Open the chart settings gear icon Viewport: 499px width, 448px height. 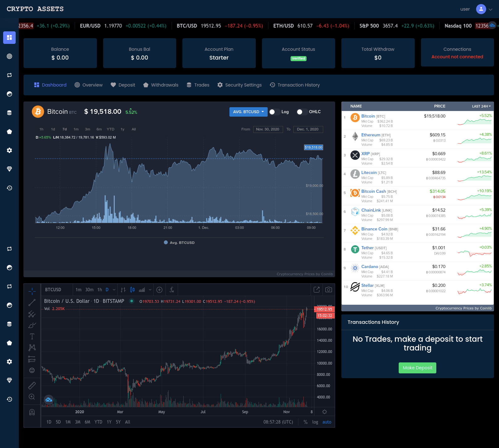click(324, 412)
